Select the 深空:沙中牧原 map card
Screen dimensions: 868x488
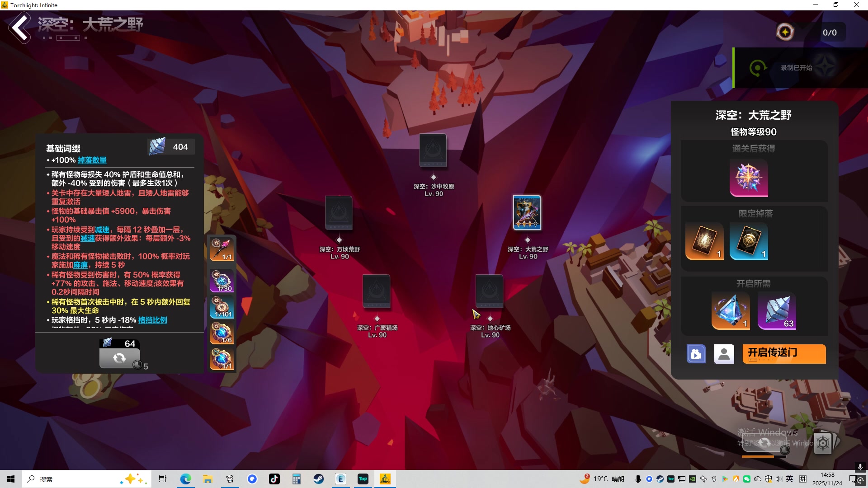433,150
